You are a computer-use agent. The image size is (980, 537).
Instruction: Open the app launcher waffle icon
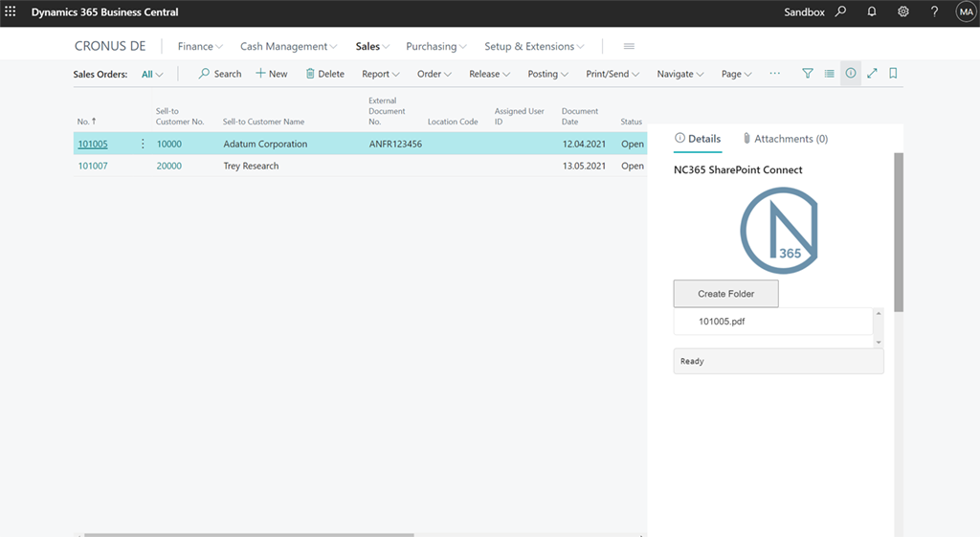pyautogui.click(x=11, y=11)
